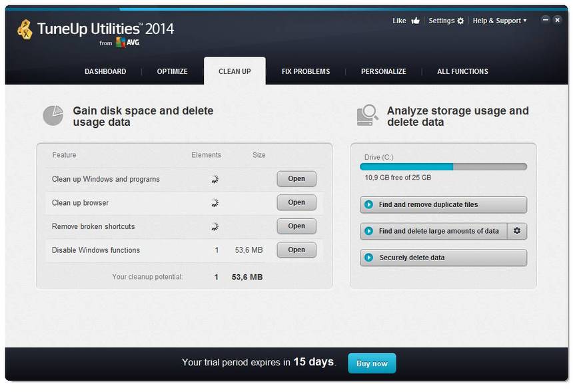Close the TuneUp Utilities window
573x392 pixels.
[557, 20]
